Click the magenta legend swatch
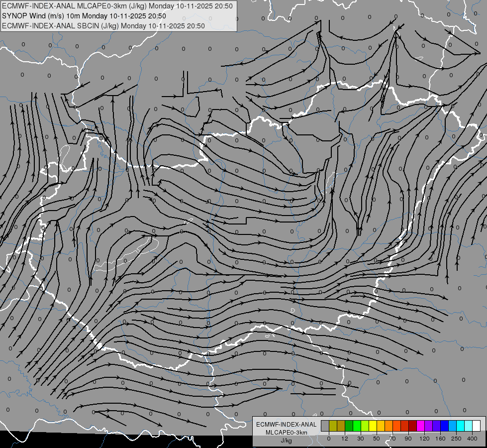The image size is (487, 448). click(x=420, y=426)
